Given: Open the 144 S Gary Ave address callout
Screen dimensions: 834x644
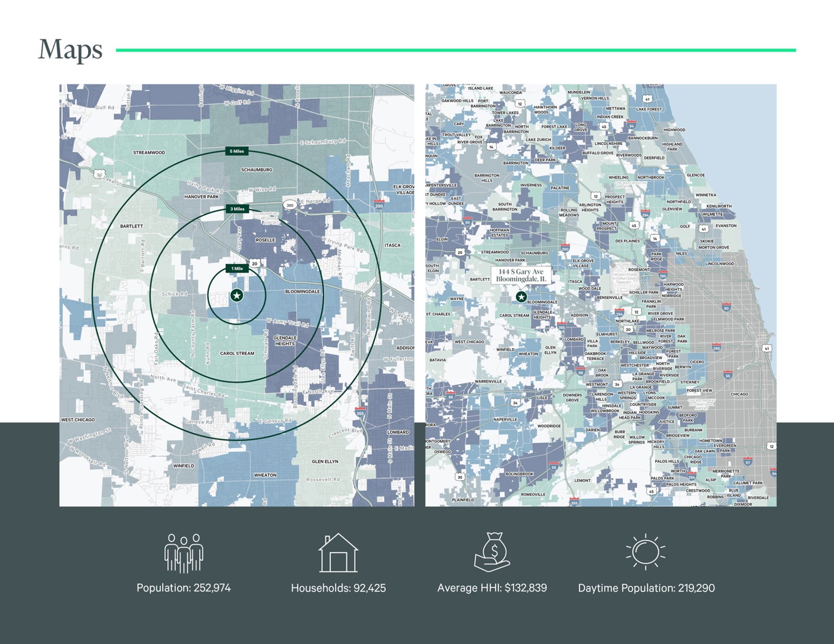Looking at the screenshot, I should coord(521,275).
